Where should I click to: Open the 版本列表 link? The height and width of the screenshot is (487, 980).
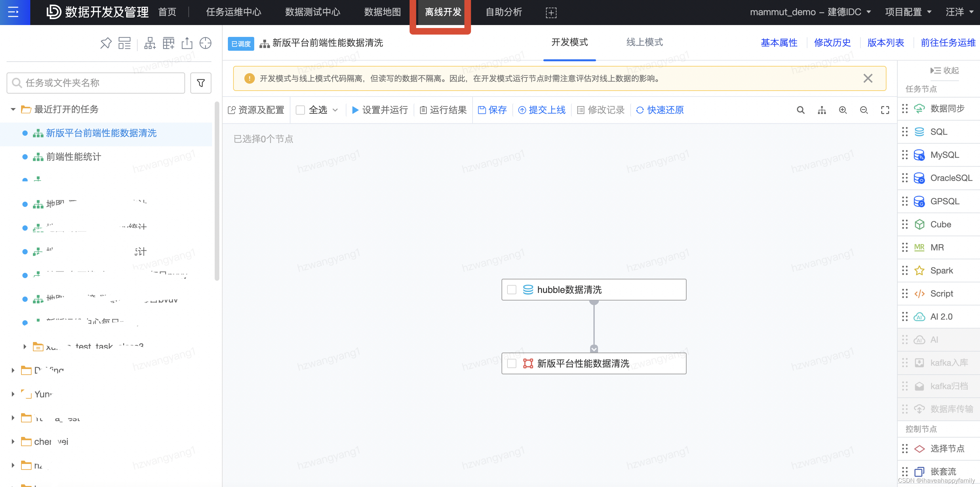[x=885, y=43]
